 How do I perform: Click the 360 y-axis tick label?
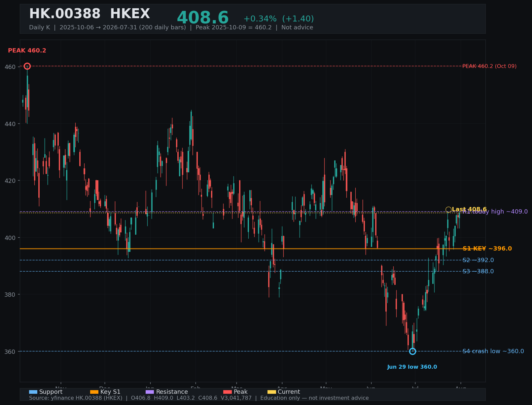point(10,352)
